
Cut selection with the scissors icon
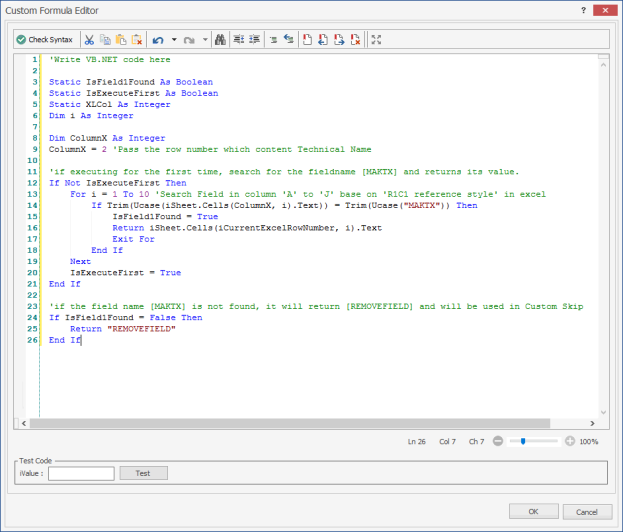[x=89, y=40]
